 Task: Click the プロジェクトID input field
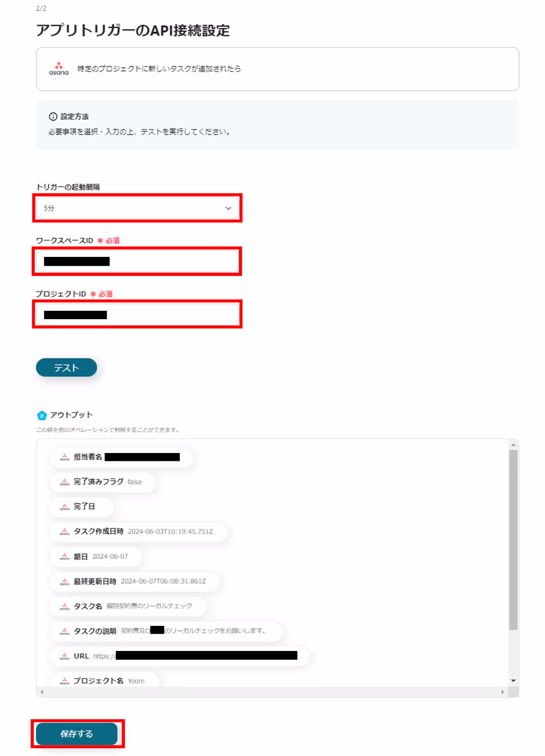coord(138,315)
